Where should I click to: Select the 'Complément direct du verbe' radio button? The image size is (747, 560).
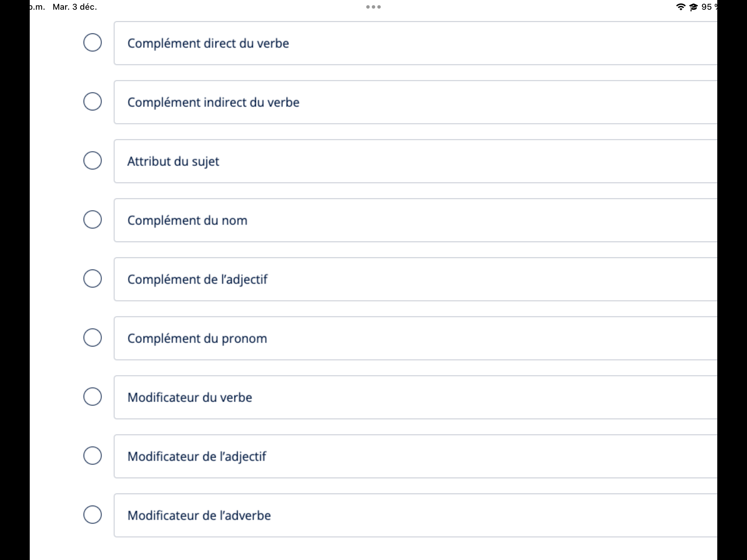[92, 43]
